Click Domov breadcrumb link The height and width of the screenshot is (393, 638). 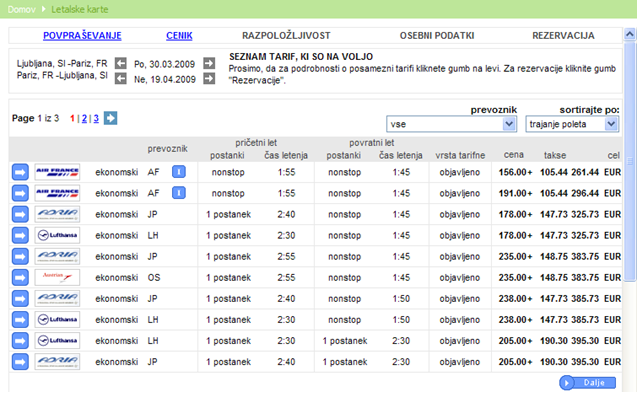click(x=22, y=9)
